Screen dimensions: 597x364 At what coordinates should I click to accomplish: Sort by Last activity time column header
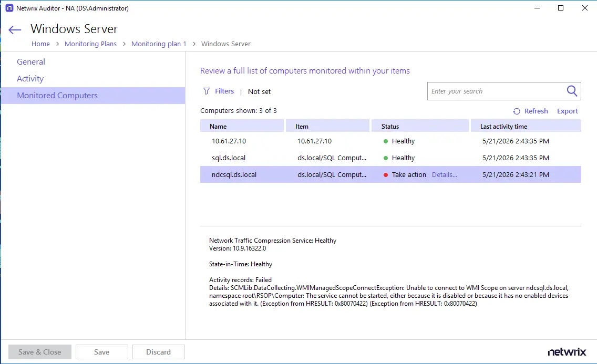(x=526, y=126)
